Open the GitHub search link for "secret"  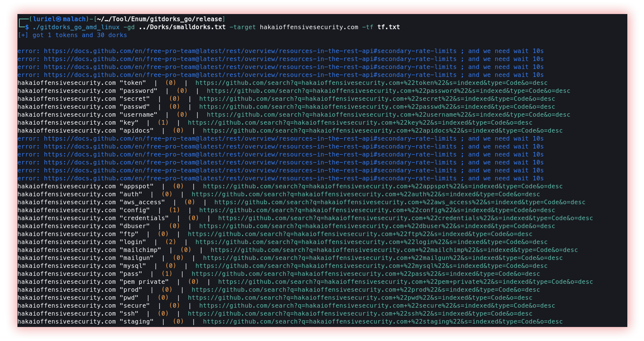click(377, 99)
